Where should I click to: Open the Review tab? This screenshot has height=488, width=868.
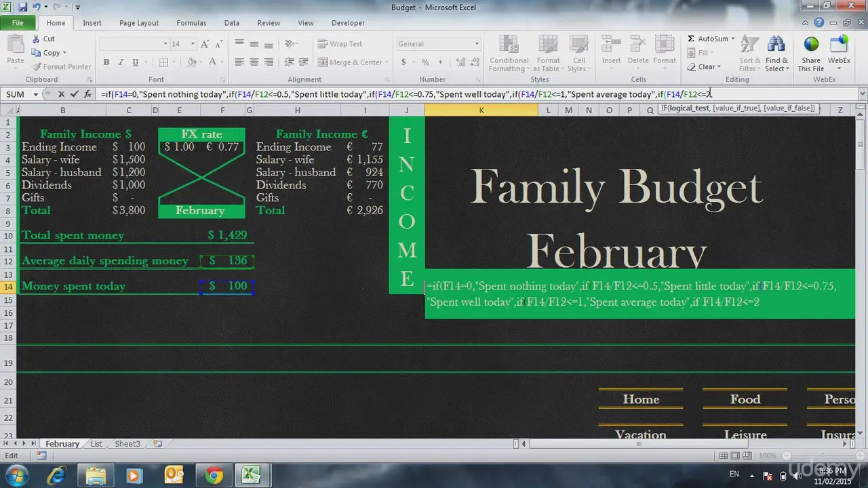coord(269,23)
